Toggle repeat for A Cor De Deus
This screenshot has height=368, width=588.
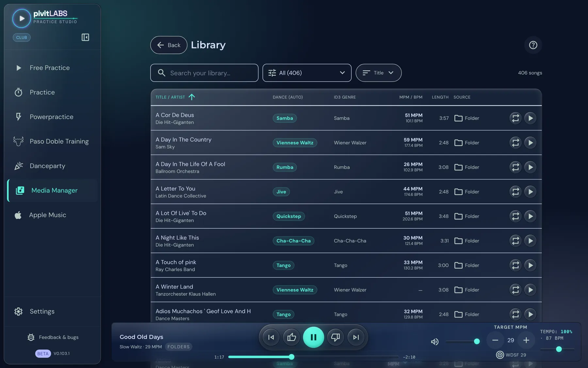point(515,118)
